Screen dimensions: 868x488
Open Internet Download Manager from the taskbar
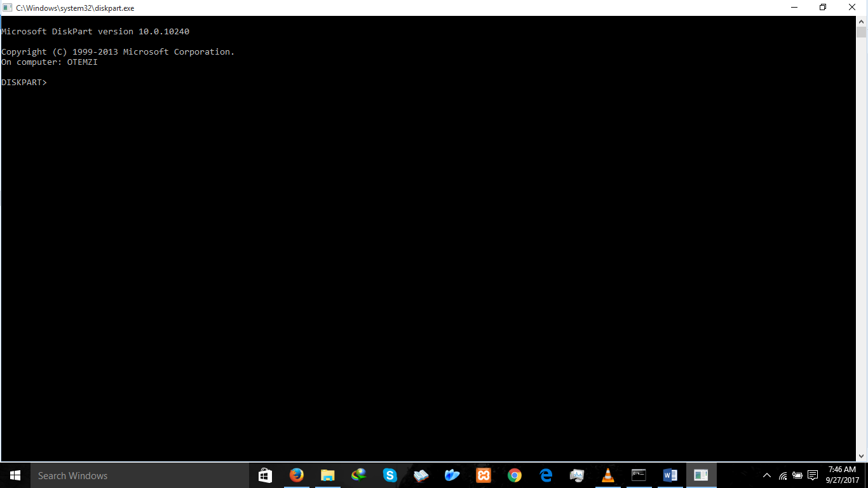pyautogui.click(x=358, y=475)
